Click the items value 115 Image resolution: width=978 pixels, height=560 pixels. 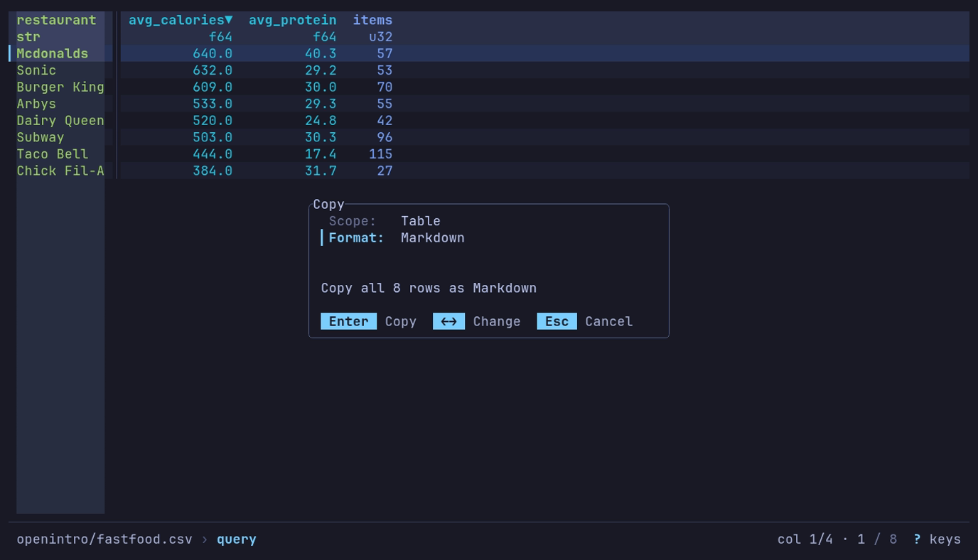pyautogui.click(x=381, y=154)
